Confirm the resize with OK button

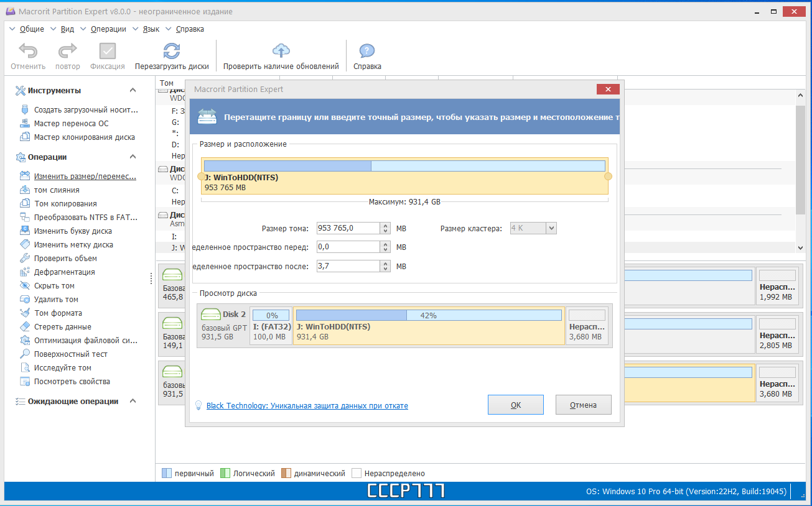(x=516, y=405)
